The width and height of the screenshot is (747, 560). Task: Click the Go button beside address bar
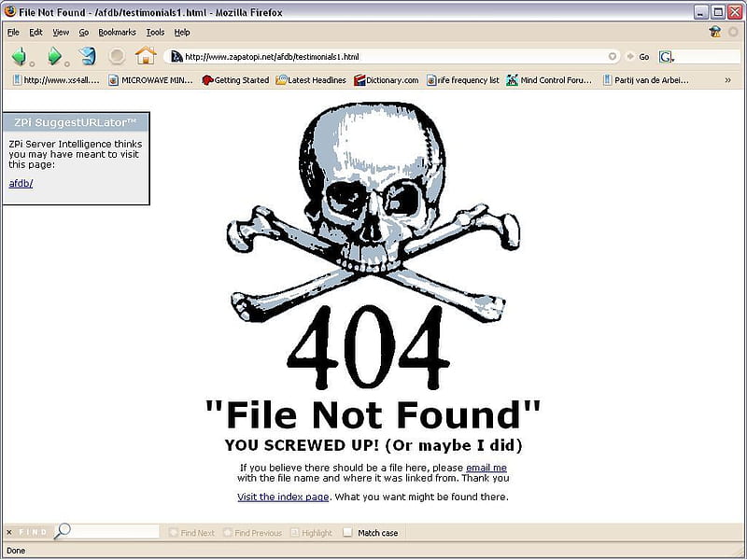coord(638,57)
